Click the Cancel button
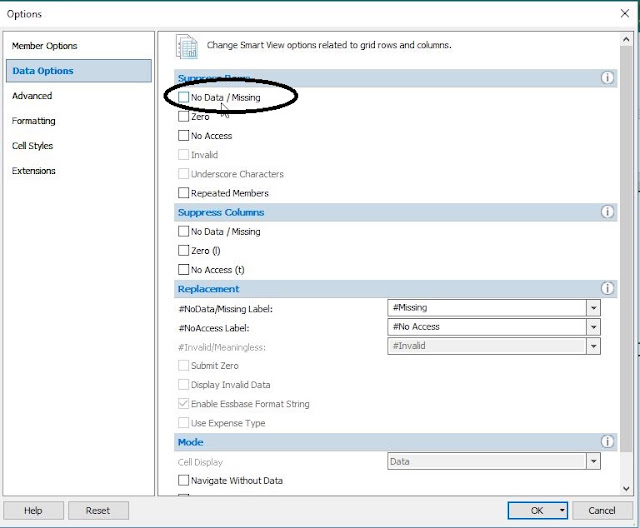The width and height of the screenshot is (640, 528). 602,510
